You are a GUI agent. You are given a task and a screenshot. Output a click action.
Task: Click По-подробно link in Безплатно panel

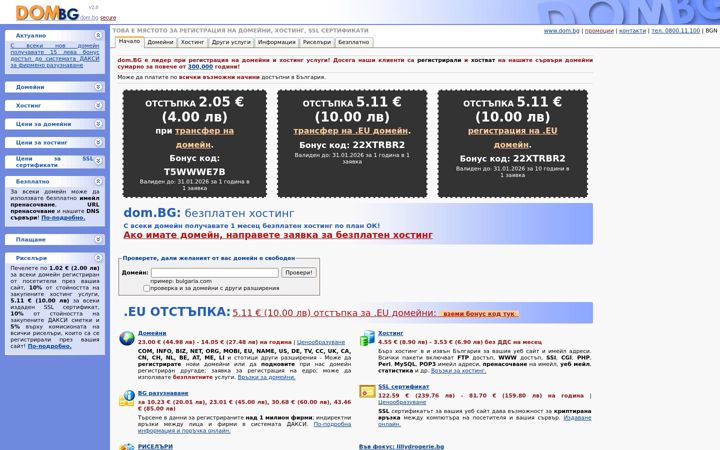63,218
